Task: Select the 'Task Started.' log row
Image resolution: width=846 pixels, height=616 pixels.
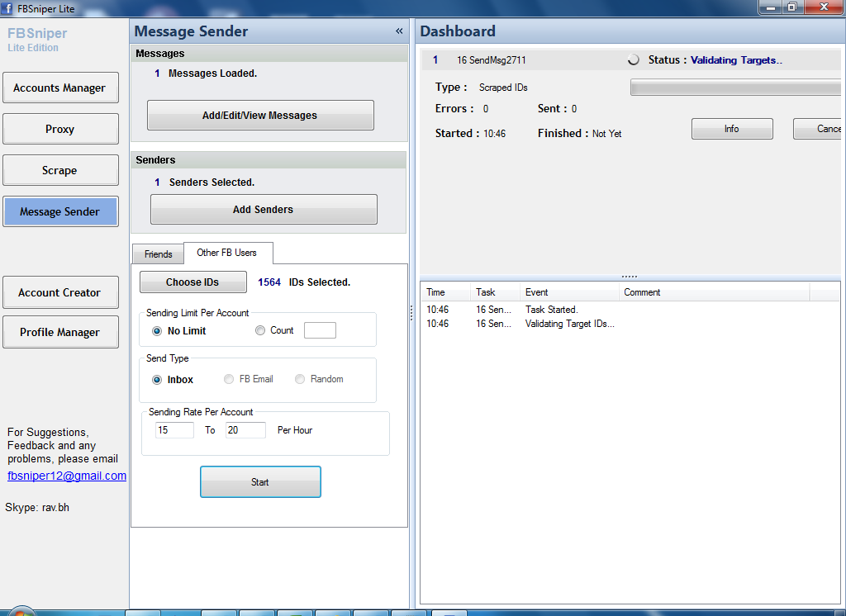Action: [x=630, y=310]
